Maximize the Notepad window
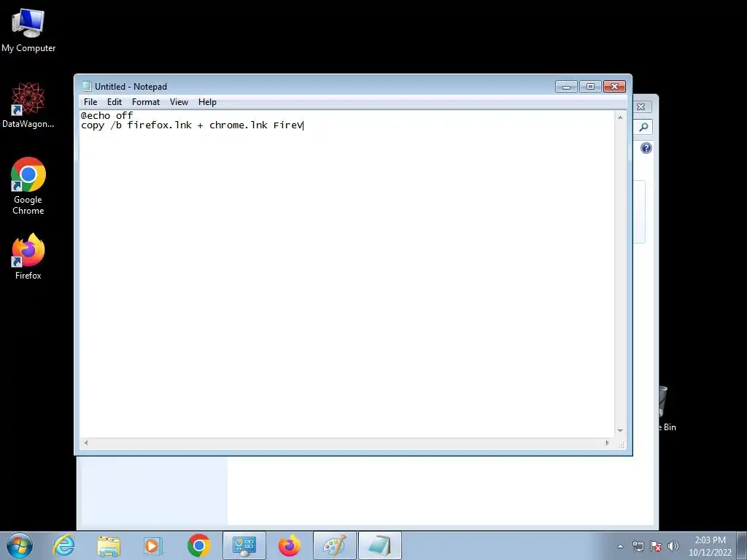Viewport: 747px width, 560px height. click(x=590, y=87)
